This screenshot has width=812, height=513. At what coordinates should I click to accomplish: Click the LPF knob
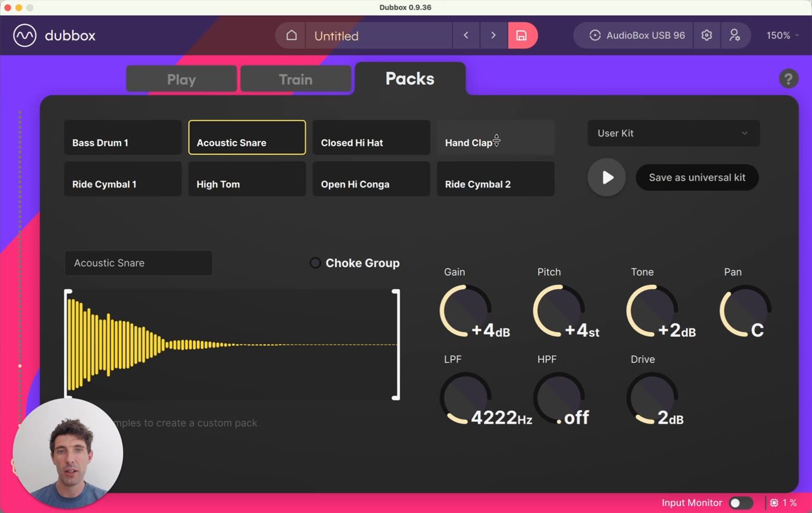tap(466, 398)
